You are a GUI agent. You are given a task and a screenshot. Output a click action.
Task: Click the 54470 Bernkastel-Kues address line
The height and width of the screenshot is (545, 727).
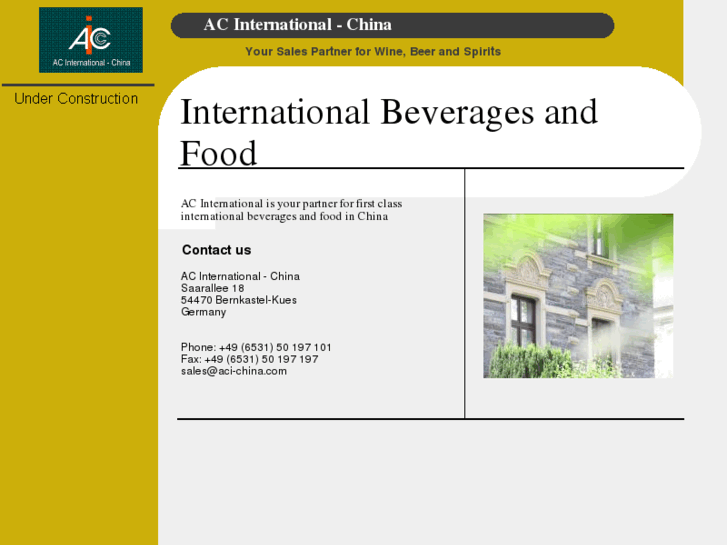tap(239, 300)
